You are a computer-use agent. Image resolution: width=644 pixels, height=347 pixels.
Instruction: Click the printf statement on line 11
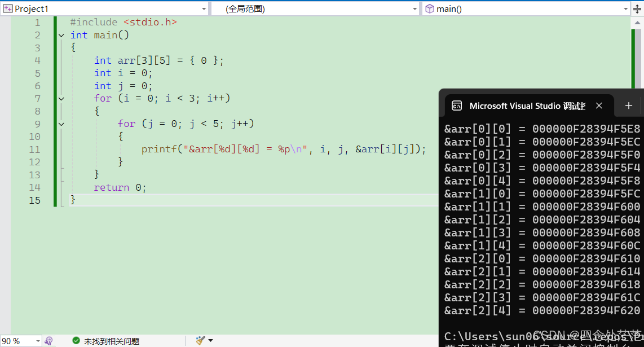(284, 150)
